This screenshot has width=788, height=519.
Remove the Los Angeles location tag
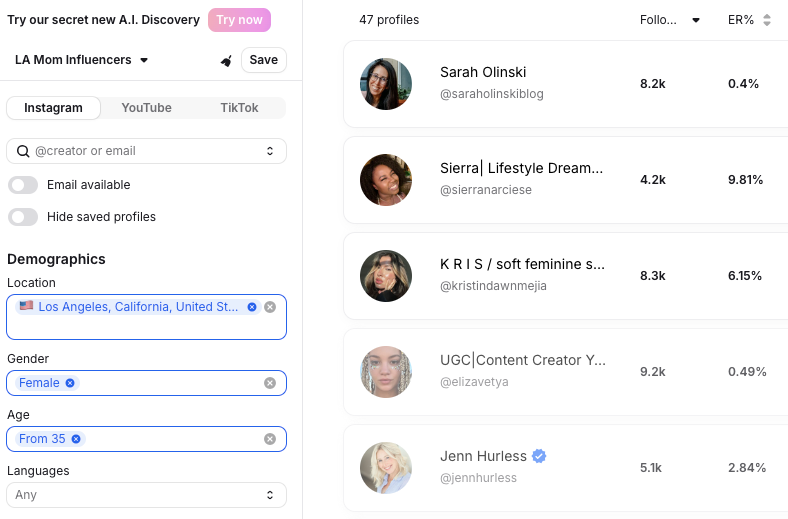(x=252, y=307)
